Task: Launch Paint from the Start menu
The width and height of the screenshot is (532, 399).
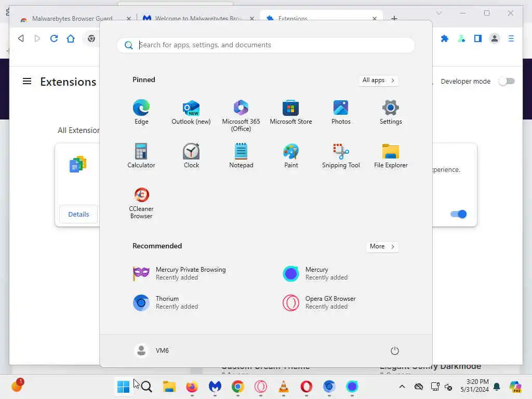Action: point(291,156)
